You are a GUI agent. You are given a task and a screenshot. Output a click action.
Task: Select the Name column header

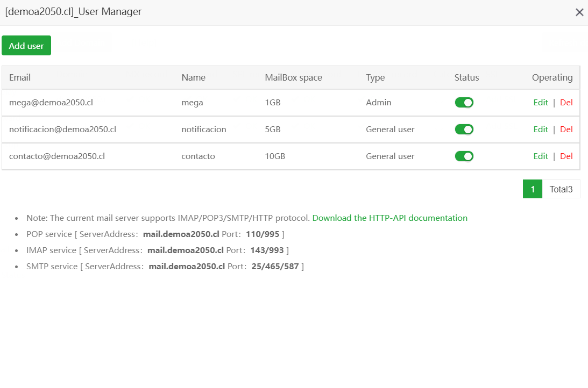click(194, 77)
